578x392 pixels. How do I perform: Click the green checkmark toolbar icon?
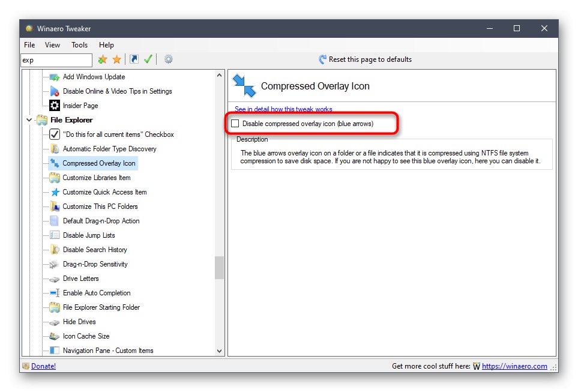coord(148,59)
